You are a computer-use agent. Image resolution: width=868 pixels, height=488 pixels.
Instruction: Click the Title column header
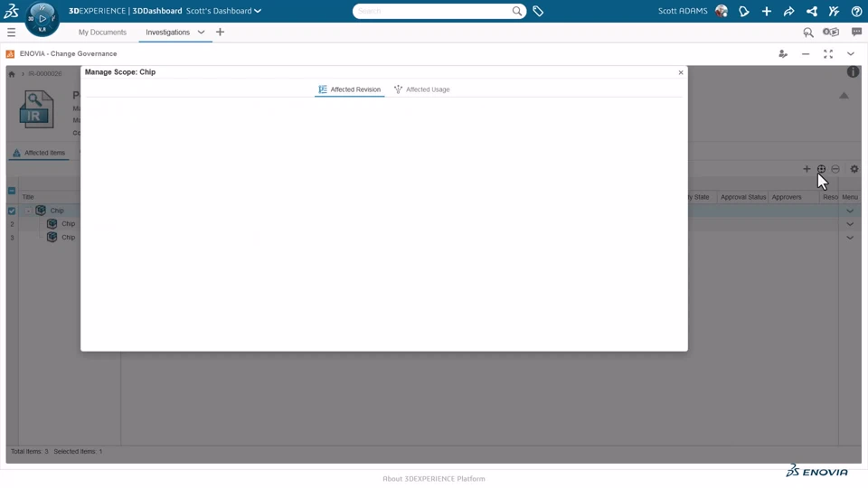[28, 197]
